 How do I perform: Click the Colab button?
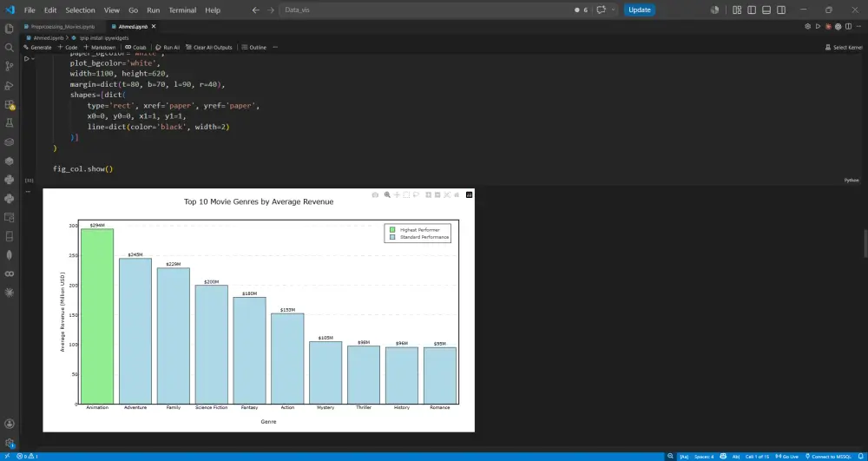pyautogui.click(x=135, y=47)
